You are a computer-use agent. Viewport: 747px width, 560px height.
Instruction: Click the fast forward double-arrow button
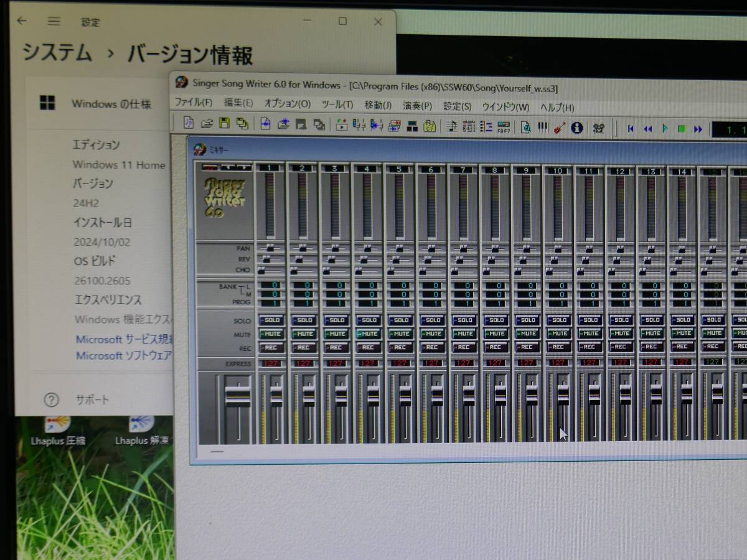tap(698, 129)
